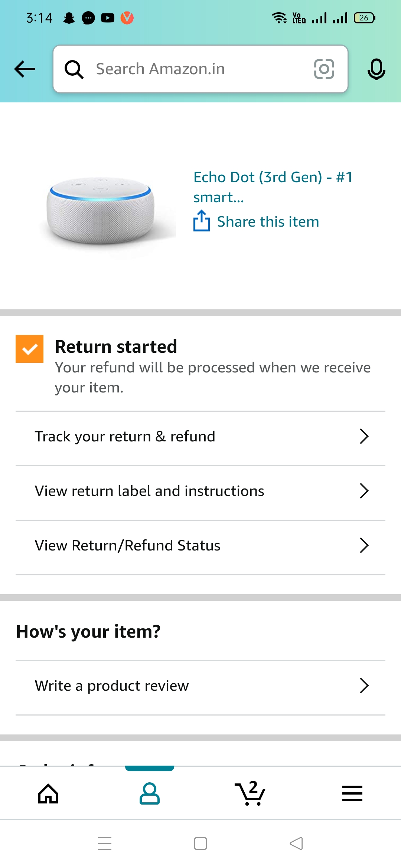
Task: Tap the back arrow icon
Action: [x=25, y=69]
